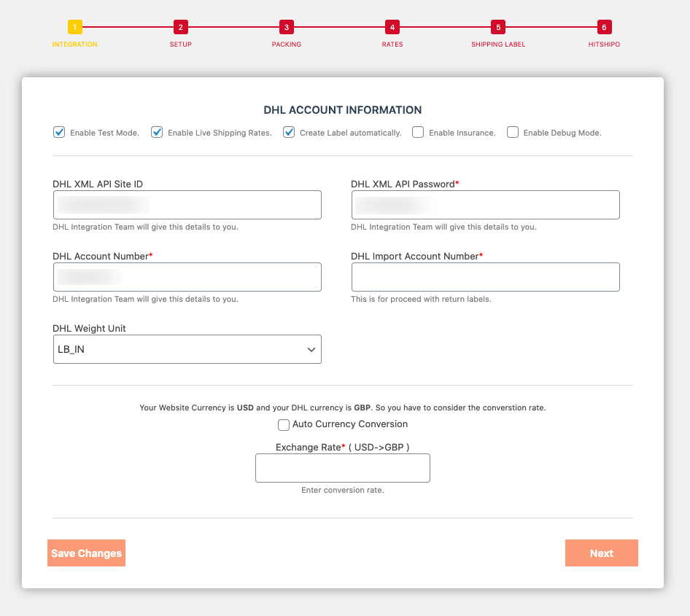This screenshot has height=616, width=690.
Task: Disable the Enable Test Mode checkbox
Action: click(59, 133)
